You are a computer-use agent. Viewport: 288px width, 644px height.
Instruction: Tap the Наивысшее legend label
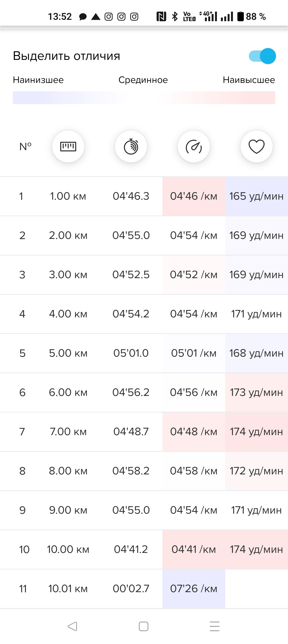coord(249,80)
